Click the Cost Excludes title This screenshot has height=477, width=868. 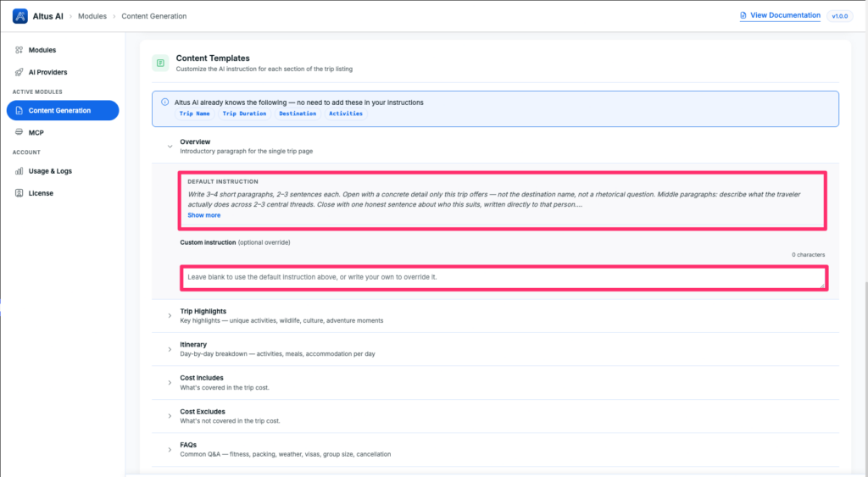[x=203, y=412]
